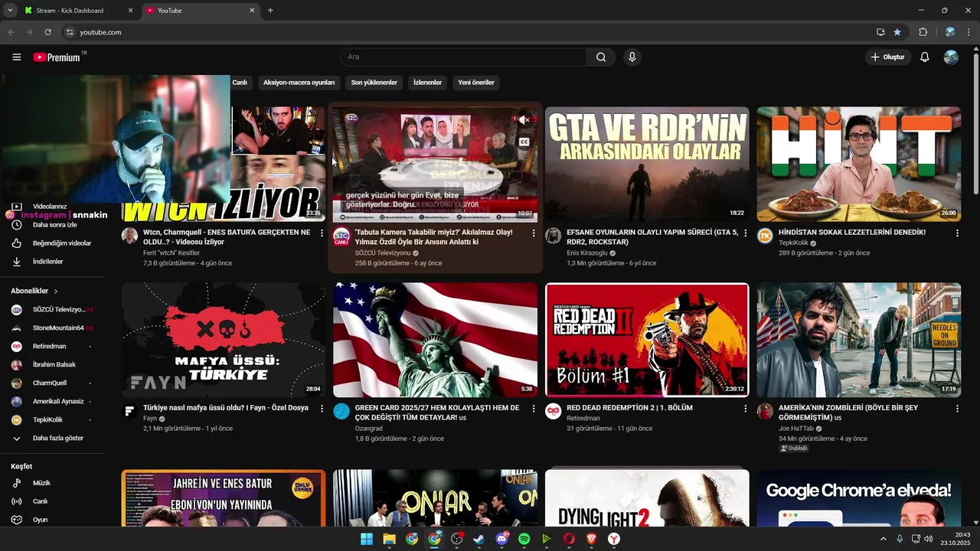View site information icon beside youtube.com

(70, 32)
